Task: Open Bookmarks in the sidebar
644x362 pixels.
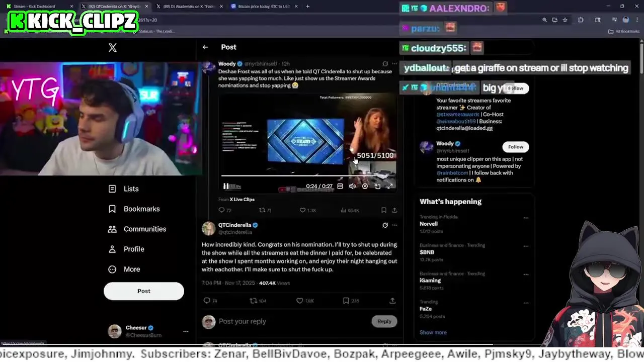Action: point(134,209)
